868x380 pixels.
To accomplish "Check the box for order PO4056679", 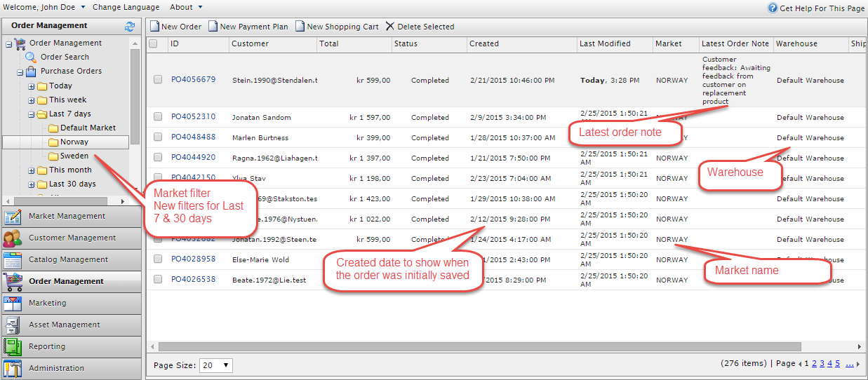I will (158, 80).
